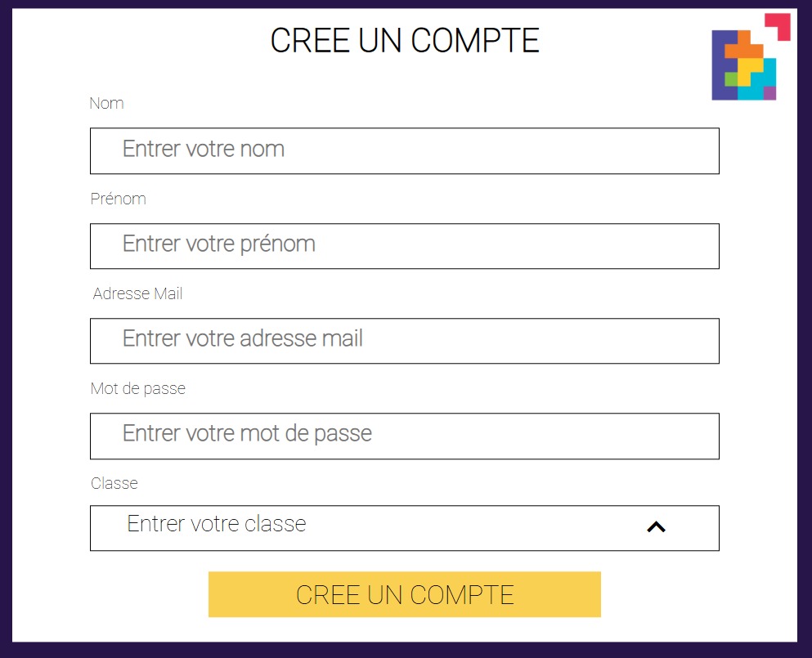Click the green square in the logo
The image size is (812, 658).
coord(731,79)
